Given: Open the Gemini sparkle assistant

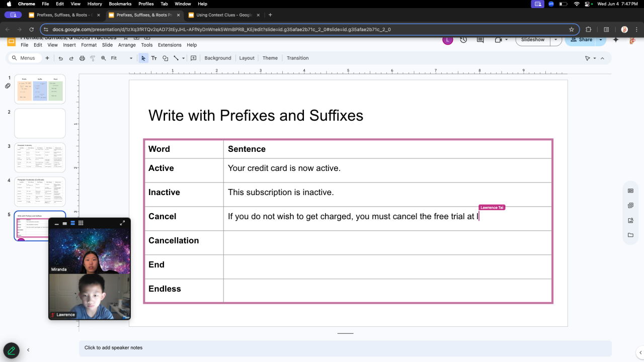Looking at the screenshot, I should click(616, 40).
